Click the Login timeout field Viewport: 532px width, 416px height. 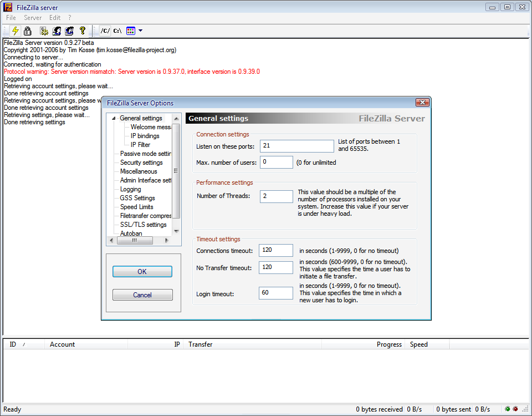(276, 293)
